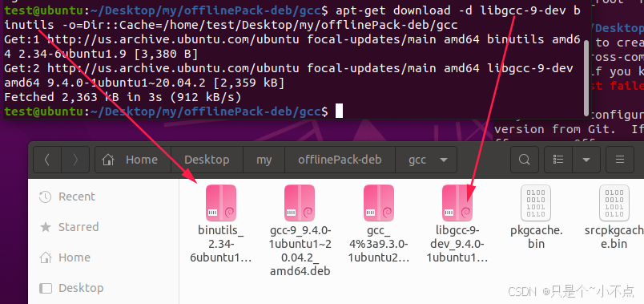Click the gcc-9_9.4.0 amd64.deb file name
Image resolution: width=644 pixels, height=304 pixels.
(300, 250)
